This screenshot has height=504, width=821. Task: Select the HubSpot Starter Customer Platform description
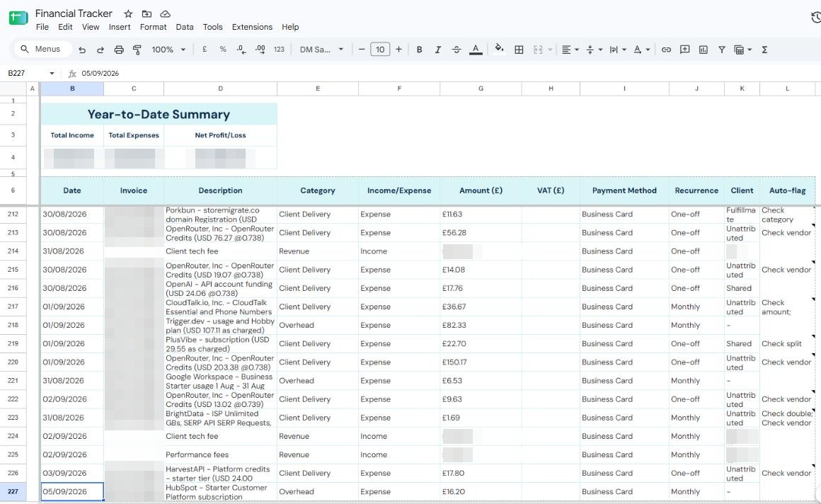220,492
